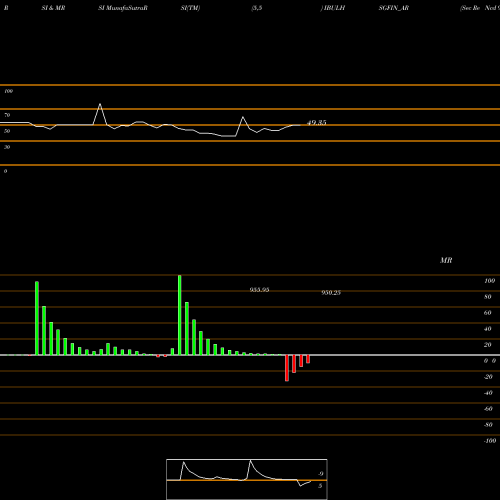Viewport: 500px width, 500px height.
Task: Click the highest peak of the RSI line
Action: coord(100,104)
